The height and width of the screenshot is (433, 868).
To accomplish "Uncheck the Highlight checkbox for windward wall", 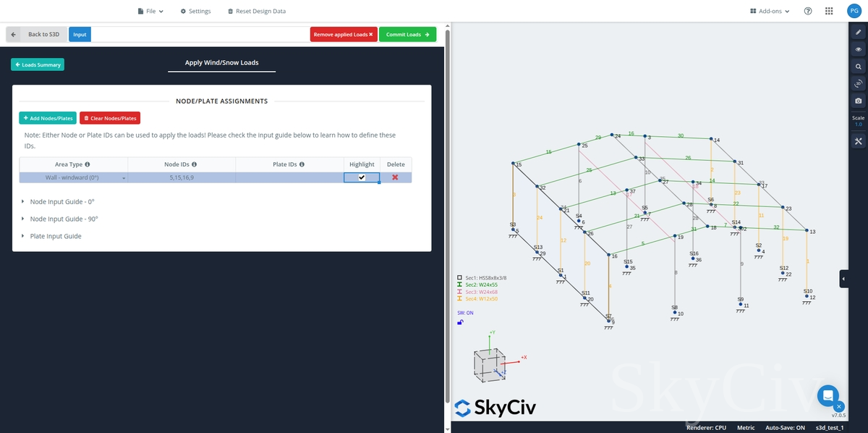I will [x=362, y=177].
